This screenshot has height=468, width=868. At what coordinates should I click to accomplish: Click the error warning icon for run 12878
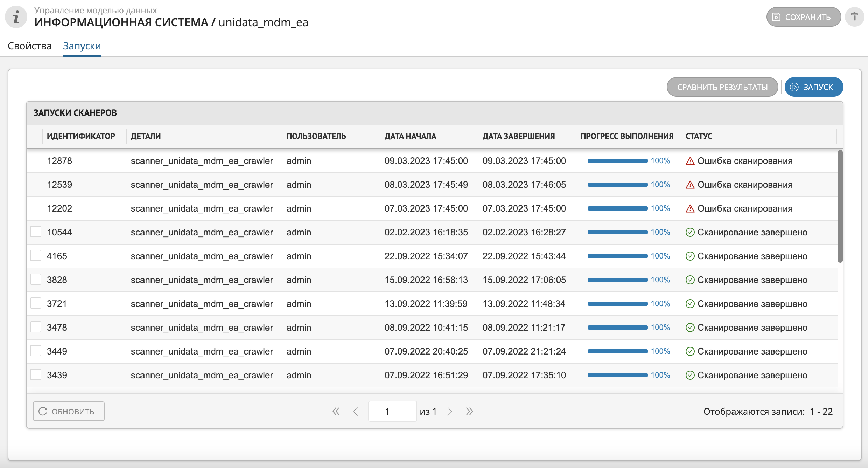point(690,161)
